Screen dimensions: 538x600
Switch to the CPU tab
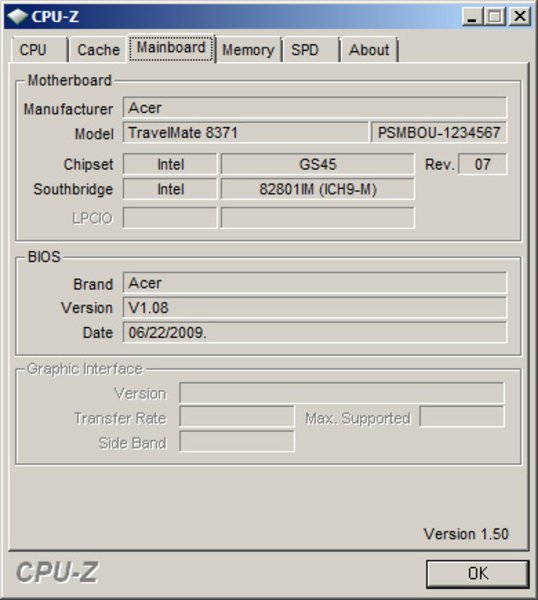tap(39, 50)
